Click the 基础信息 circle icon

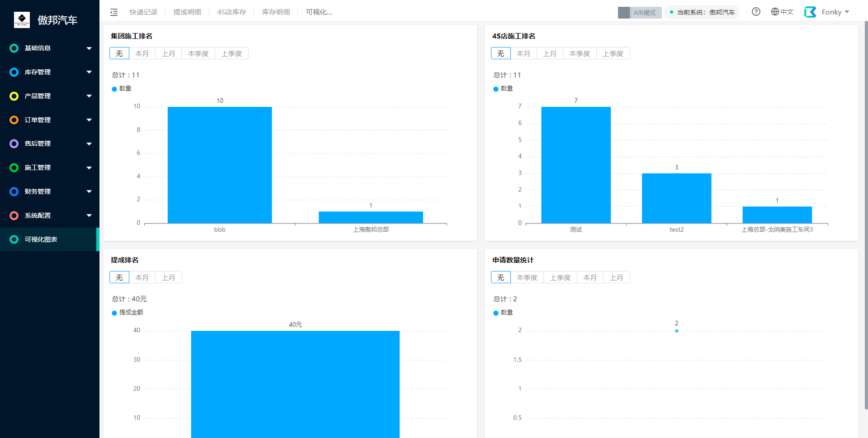click(14, 48)
